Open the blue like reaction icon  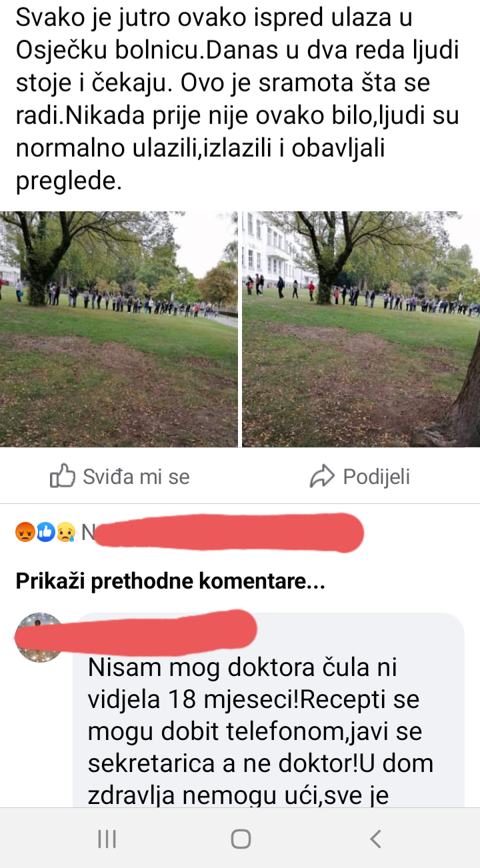click(45, 532)
